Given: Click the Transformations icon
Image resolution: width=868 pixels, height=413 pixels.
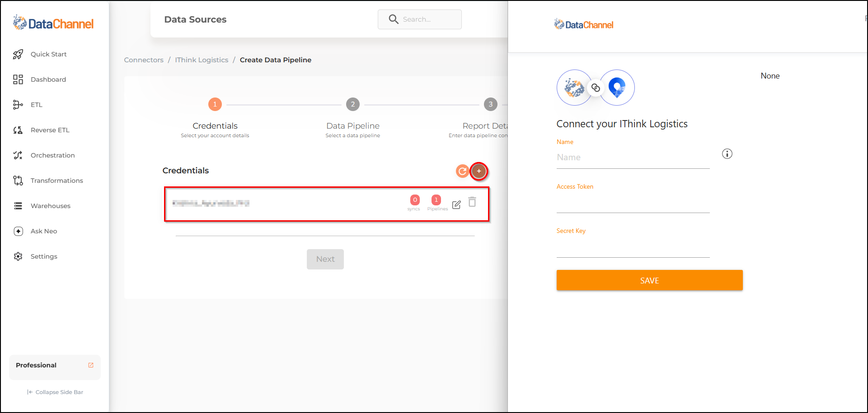Looking at the screenshot, I should [18, 181].
